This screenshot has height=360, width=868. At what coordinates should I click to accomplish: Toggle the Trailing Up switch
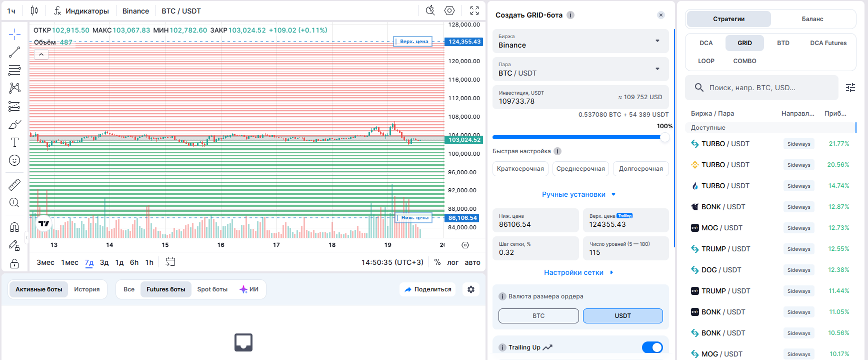pyautogui.click(x=652, y=347)
